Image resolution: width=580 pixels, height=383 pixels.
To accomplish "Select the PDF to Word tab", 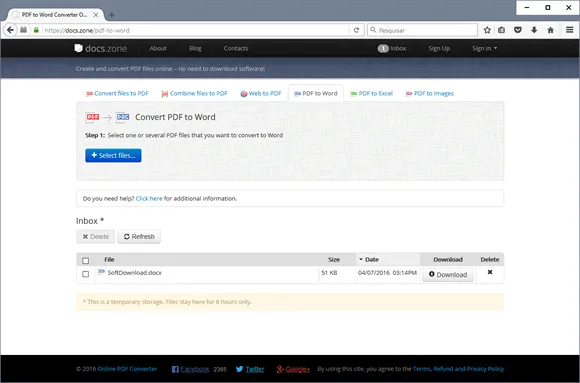I will 316,94.
